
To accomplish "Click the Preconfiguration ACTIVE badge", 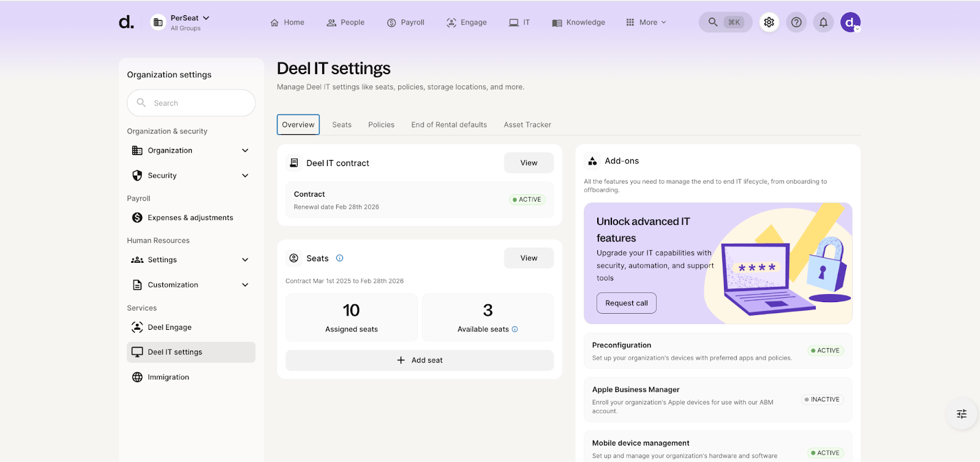I will click(x=826, y=350).
